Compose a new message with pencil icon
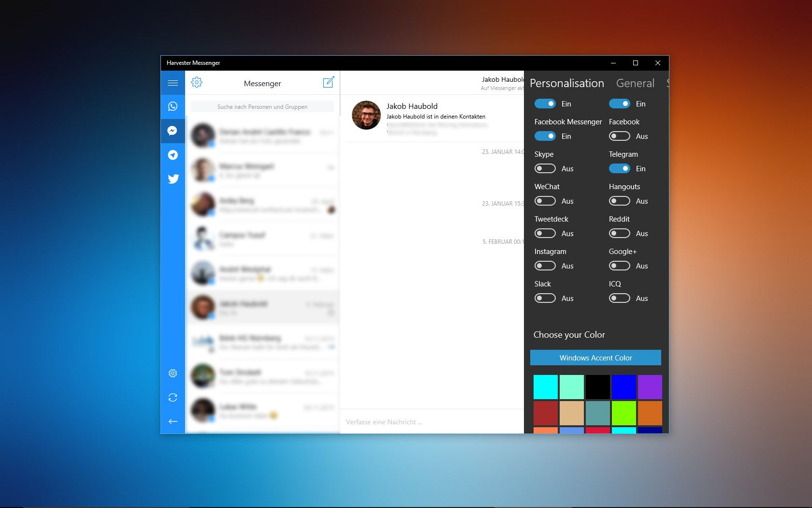812x508 pixels. [328, 82]
